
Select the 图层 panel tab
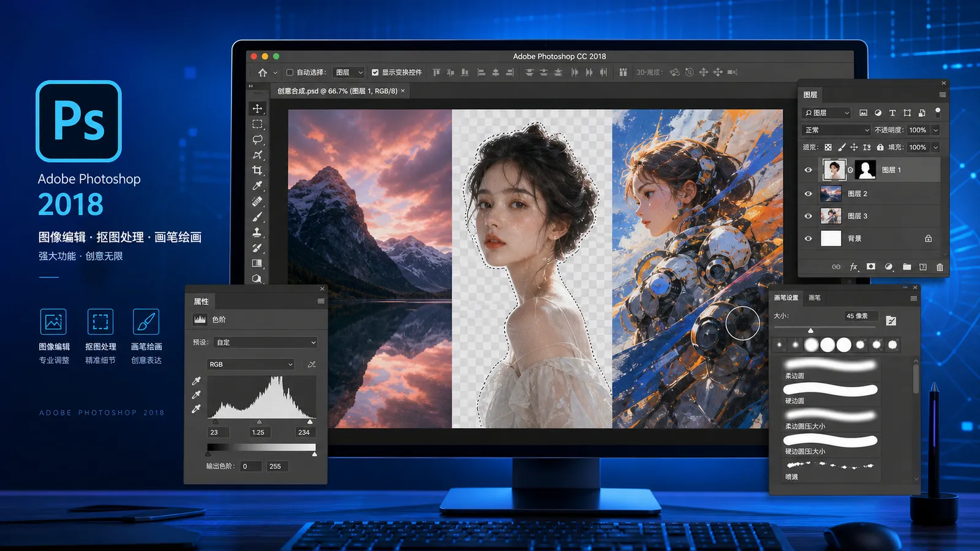810,95
